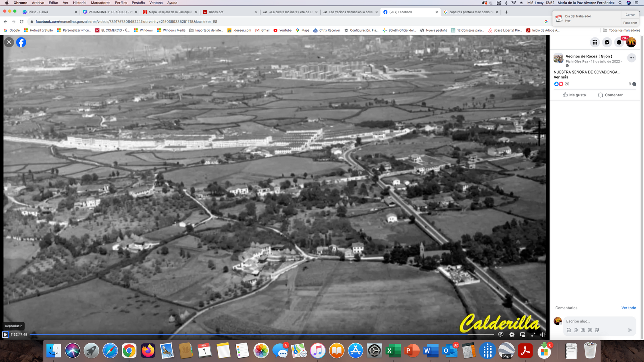Expand the post text with Ver más
This screenshot has width=644, height=362.
coord(561,77)
